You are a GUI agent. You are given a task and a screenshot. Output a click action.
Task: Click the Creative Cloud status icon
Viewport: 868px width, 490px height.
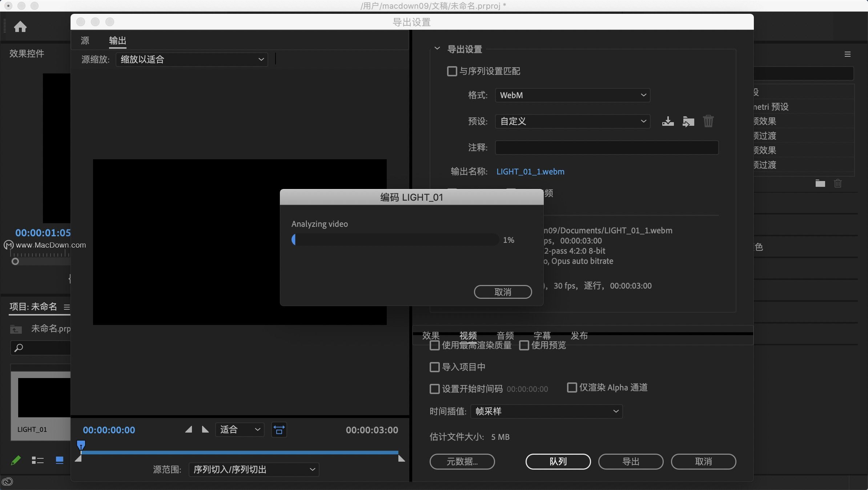7,482
